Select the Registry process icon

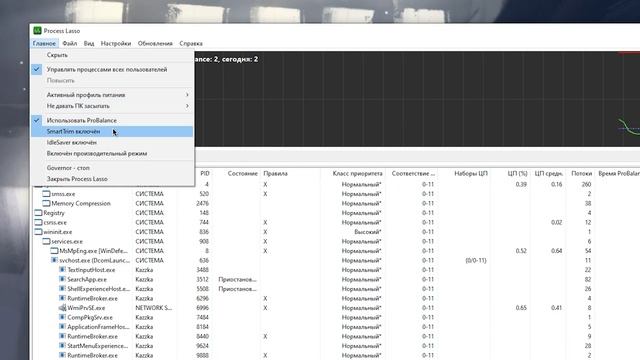38,213
